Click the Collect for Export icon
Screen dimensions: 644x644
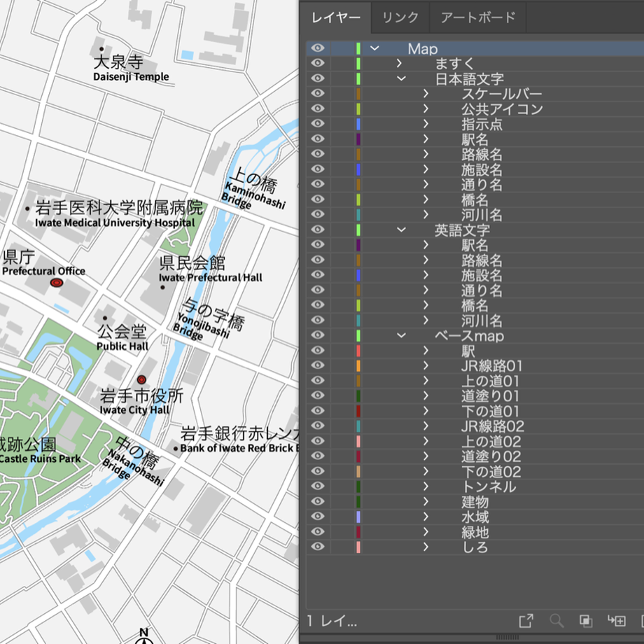tap(526, 621)
